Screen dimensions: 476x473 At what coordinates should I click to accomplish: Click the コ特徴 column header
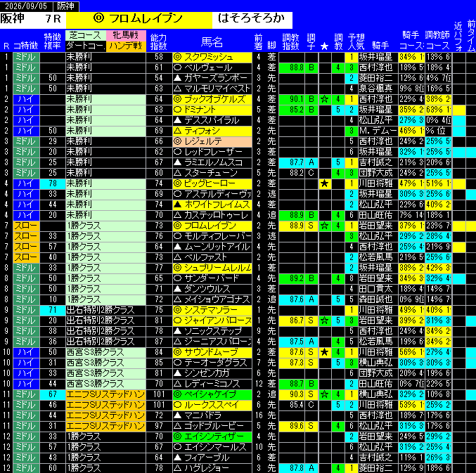coord(25,46)
